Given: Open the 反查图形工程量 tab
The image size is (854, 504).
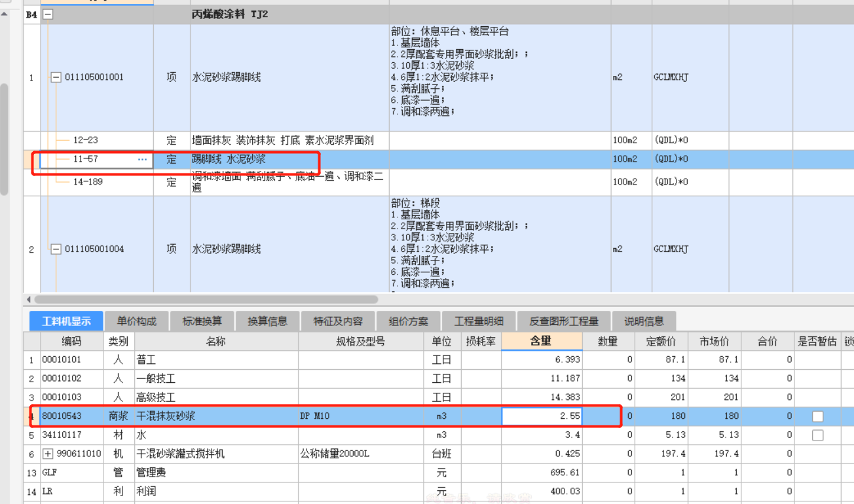Looking at the screenshot, I should tap(564, 321).
